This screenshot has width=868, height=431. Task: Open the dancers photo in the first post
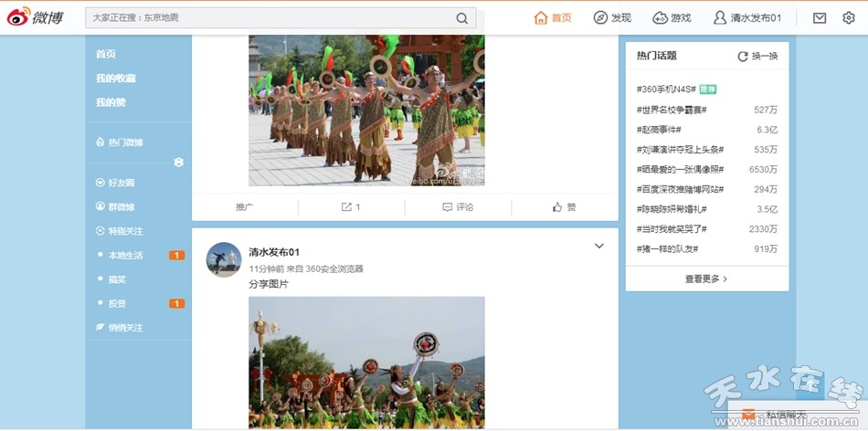(366, 110)
